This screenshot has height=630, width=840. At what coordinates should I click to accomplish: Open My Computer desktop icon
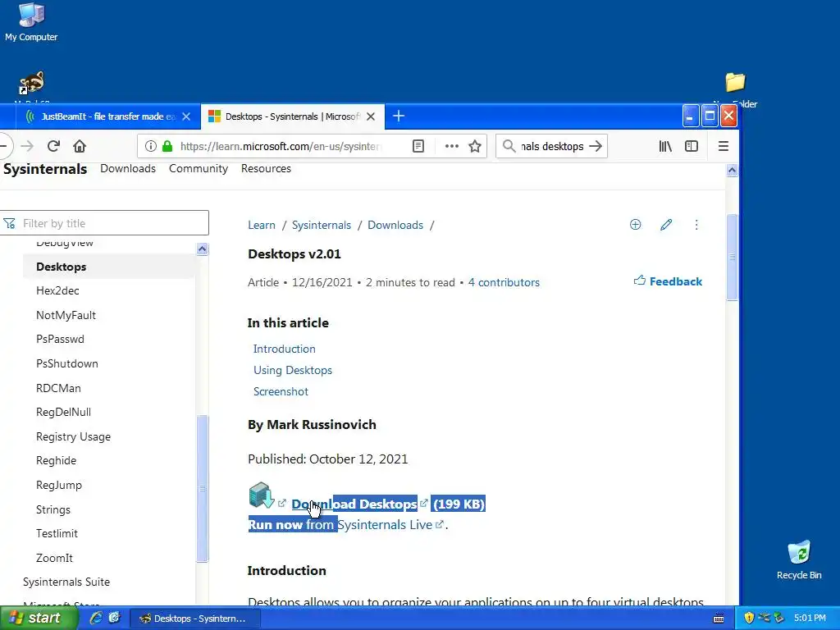[31, 21]
